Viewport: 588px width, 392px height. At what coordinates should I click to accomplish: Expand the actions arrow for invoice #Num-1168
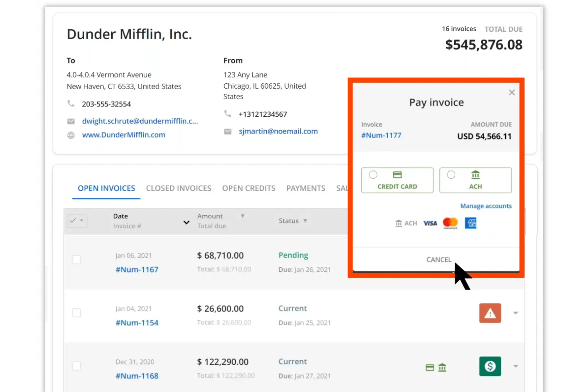(516, 366)
